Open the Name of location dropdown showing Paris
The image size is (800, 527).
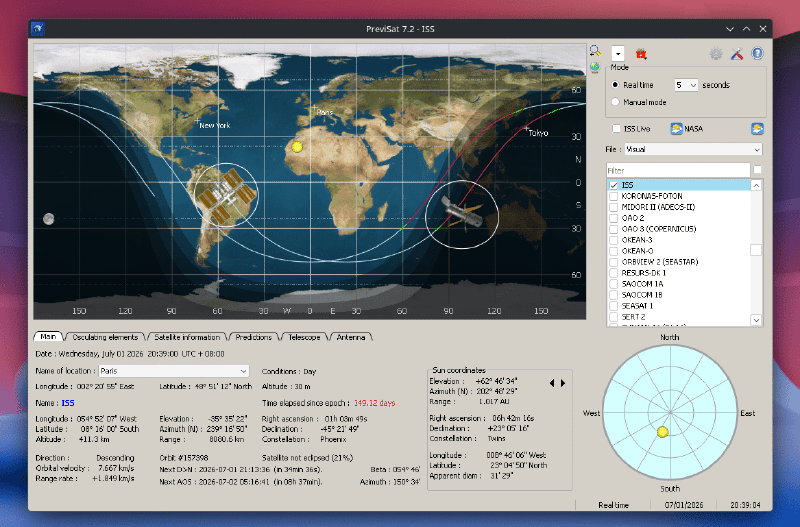coord(173,371)
